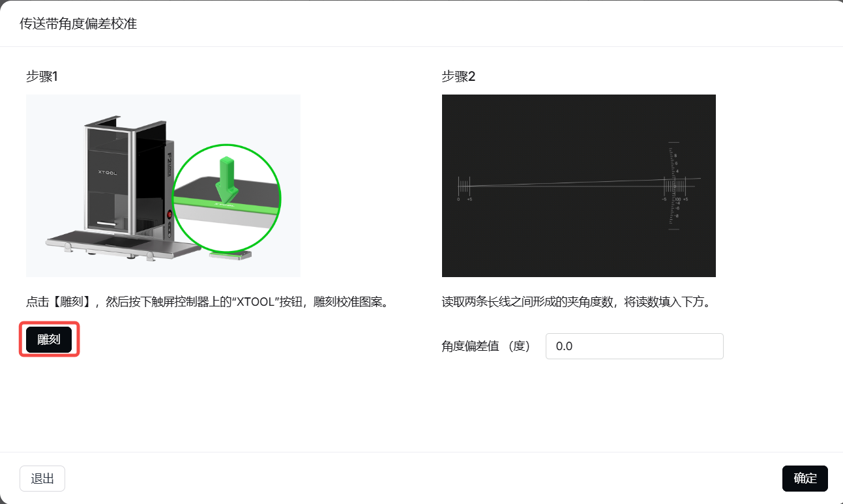
Task: Select the 角度偏差值 input field showing 0.0
Action: point(634,346)
